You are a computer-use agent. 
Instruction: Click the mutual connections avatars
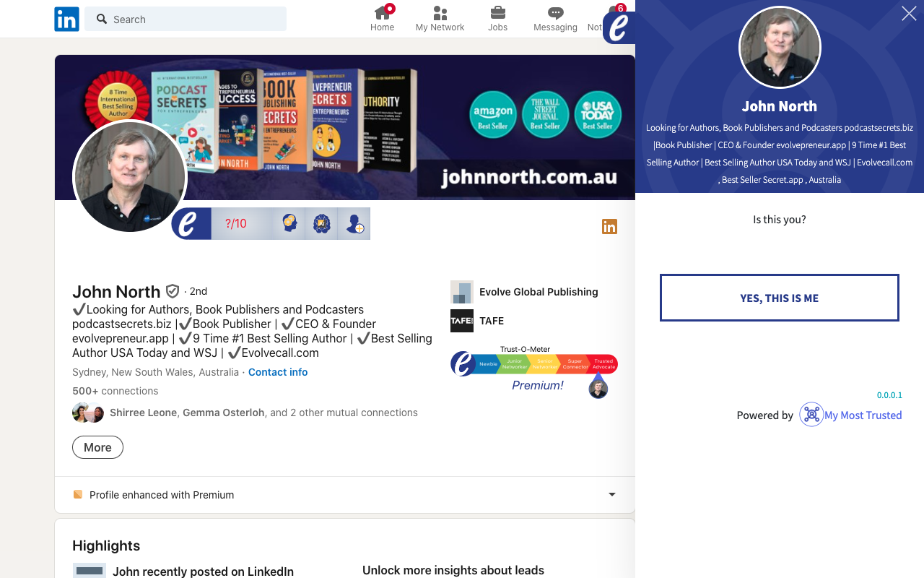coord(88,413)
